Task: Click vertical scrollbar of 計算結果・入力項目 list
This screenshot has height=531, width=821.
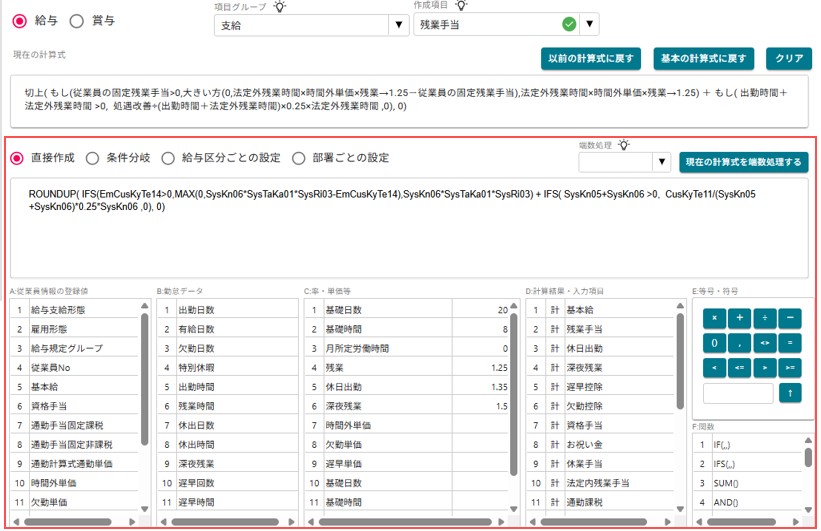Action: [x=680, y=361]
